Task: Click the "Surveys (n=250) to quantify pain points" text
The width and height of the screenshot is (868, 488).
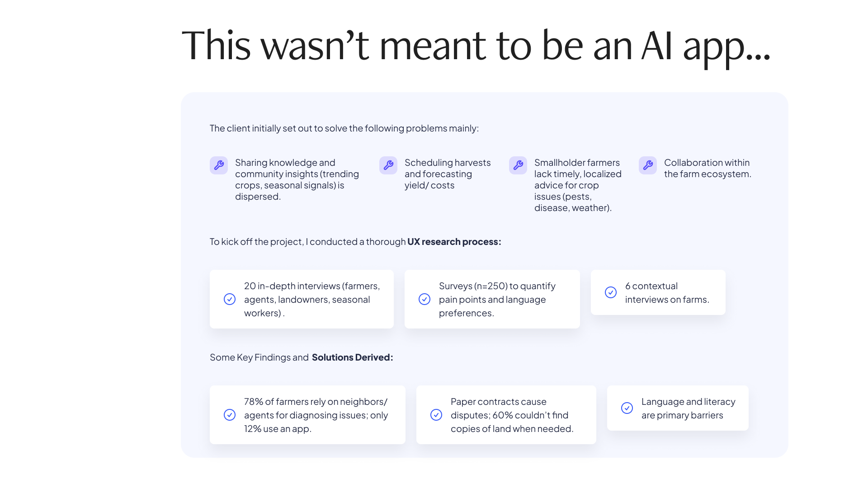Action: [x=497, y=299]
